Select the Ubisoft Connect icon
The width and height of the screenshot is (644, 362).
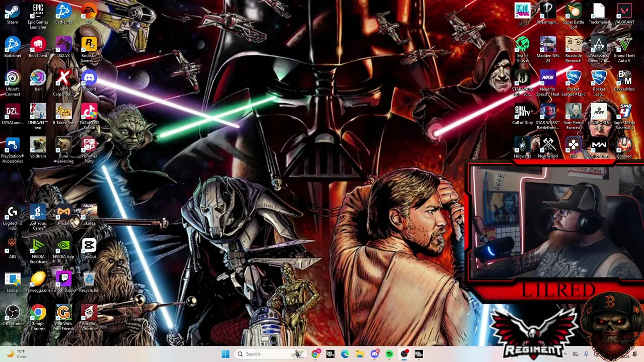(x=13, y=83)
